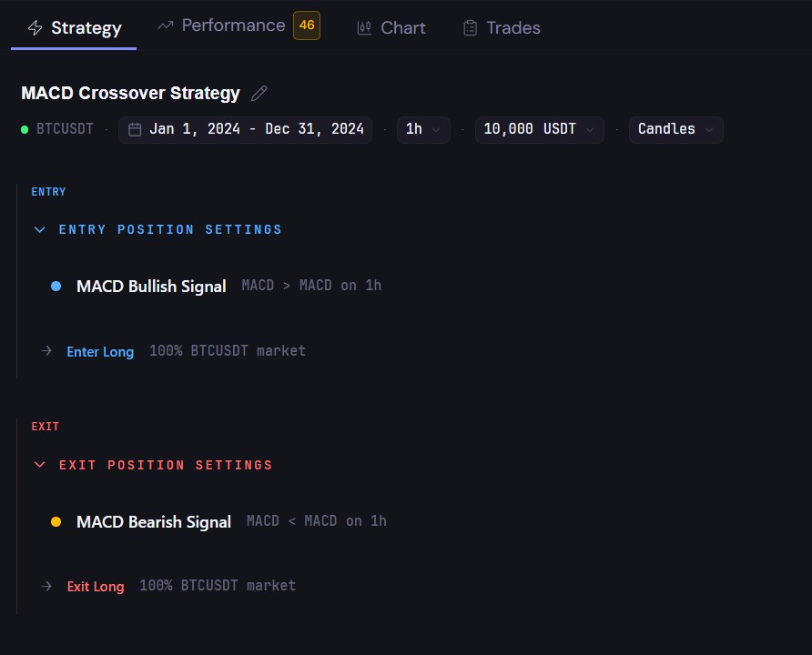Switch to the Performance tab
Viewport: 812px width, 655px height.
[239, 25]
